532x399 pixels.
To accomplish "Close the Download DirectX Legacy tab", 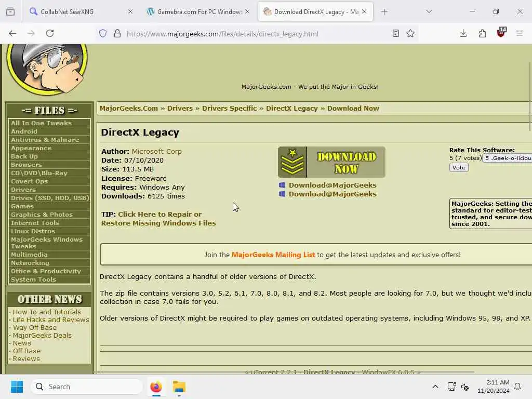I will pos(364,11).
